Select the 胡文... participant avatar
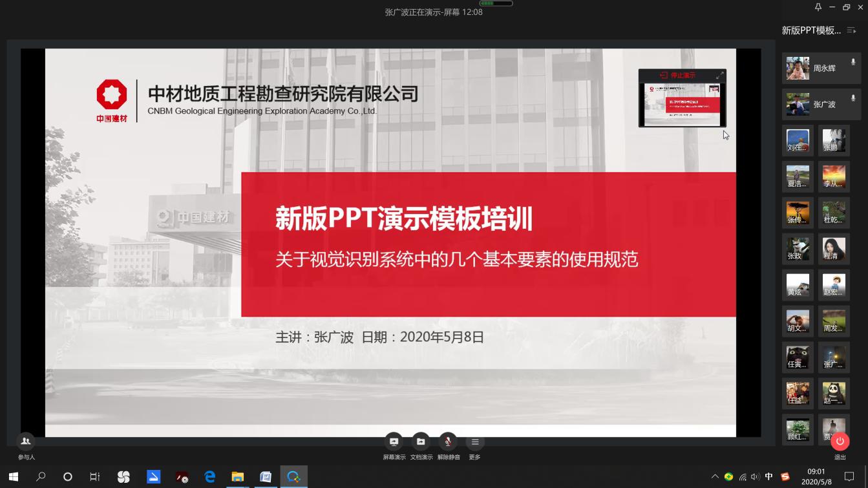Screen dimensions: 868x488 point(798,321)
